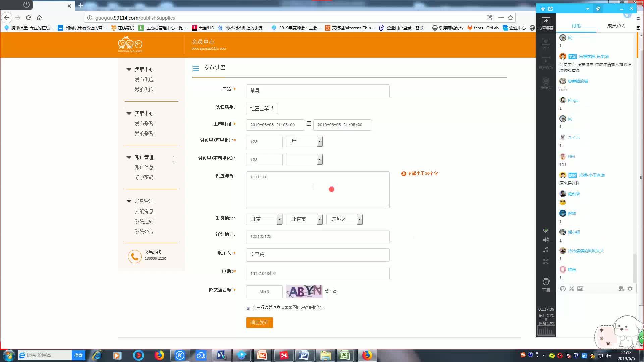644x362 pixels.
Task: Open 修改密码 in the sidebar
Action: pos(144,177)
